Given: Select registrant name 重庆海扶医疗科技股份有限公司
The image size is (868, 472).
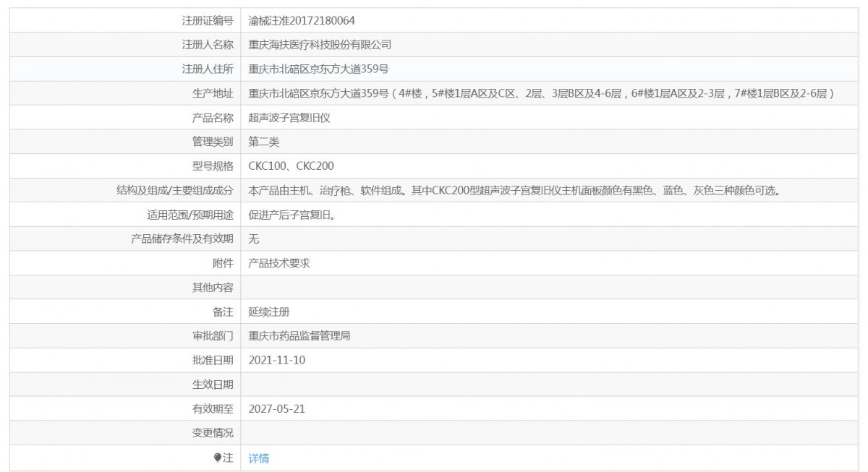Looking at the screenshot, I should pos(320,45).
